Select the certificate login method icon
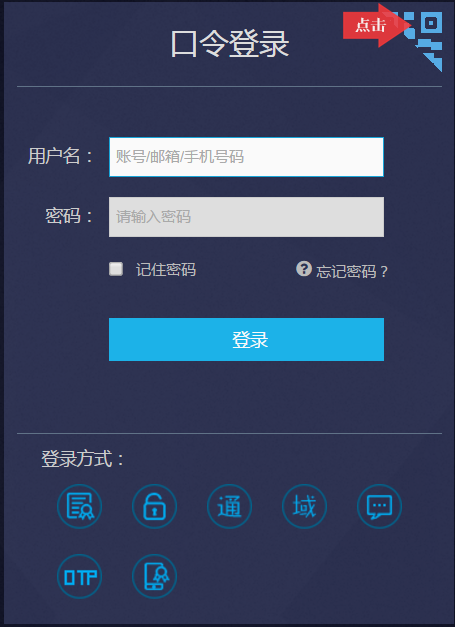This screenshot has height=627, width=455. (x=80, y=506)
